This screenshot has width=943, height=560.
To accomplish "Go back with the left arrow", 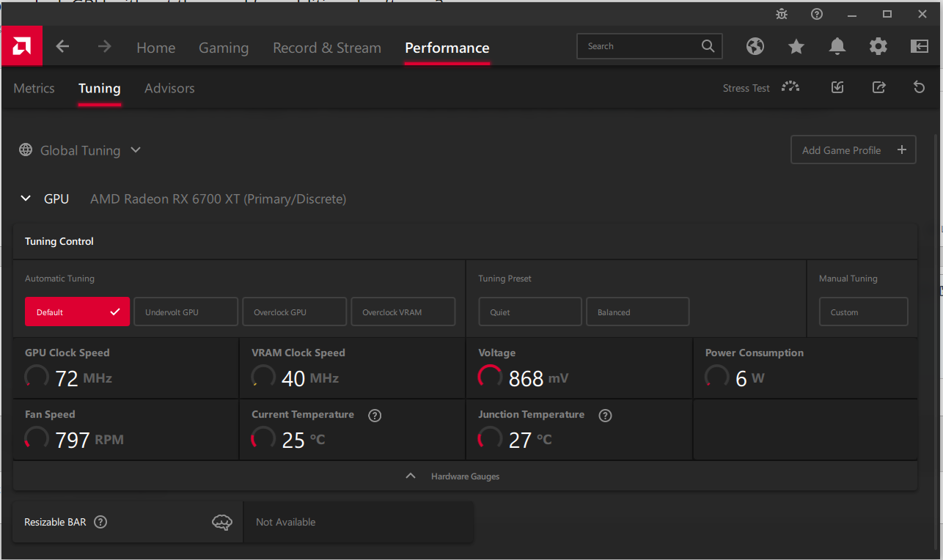I will (x=62, y=47).
